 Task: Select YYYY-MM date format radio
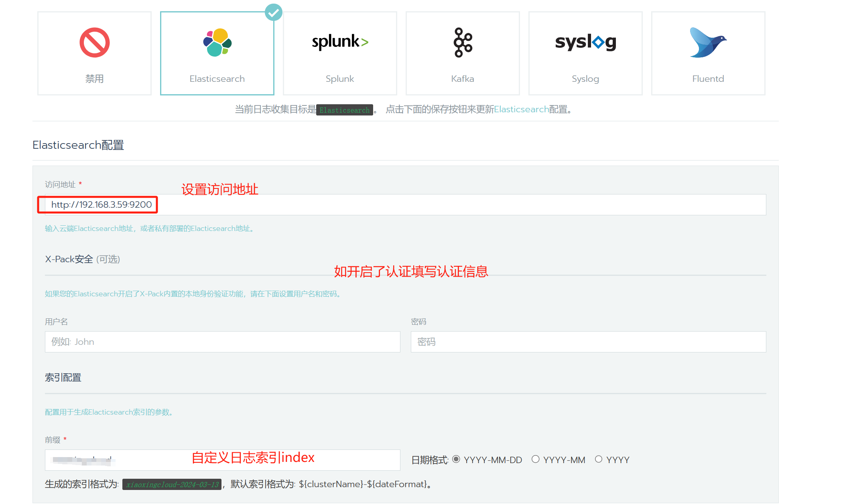click(x=535, y=459)
